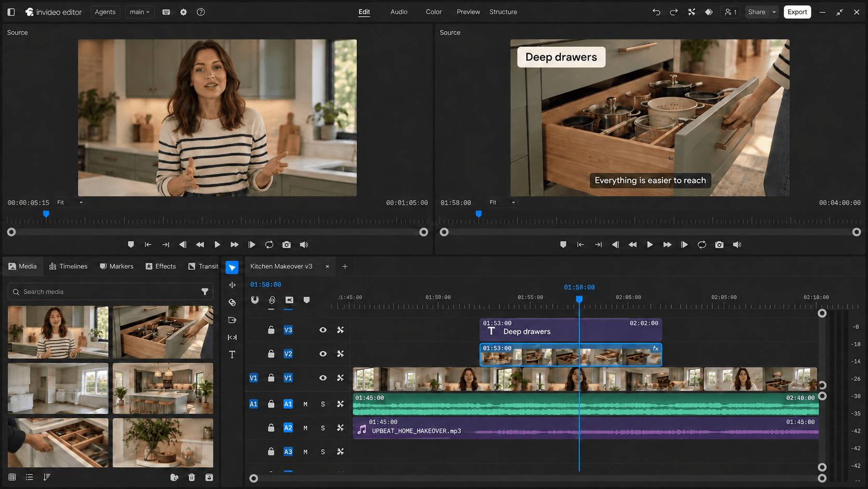Switch to the Audio workspace tab
The height and width of the screenshot is (489, 868).
[x=399, y=12]
